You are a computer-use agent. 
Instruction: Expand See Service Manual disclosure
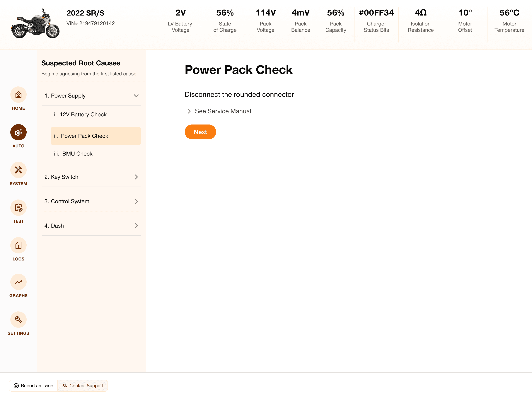(x=189, y=111)
